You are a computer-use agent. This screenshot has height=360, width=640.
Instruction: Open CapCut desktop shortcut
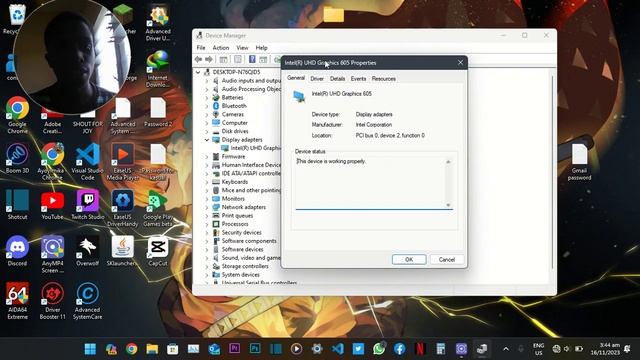tap(158, 251)
